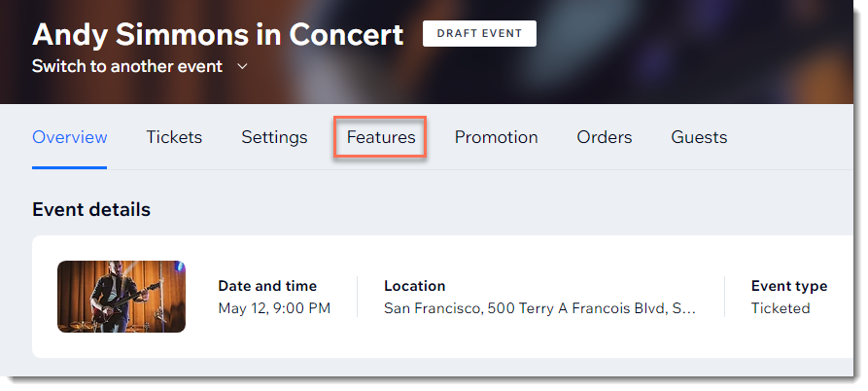
Task: View the Orders tab
Action: click(604, 137)
